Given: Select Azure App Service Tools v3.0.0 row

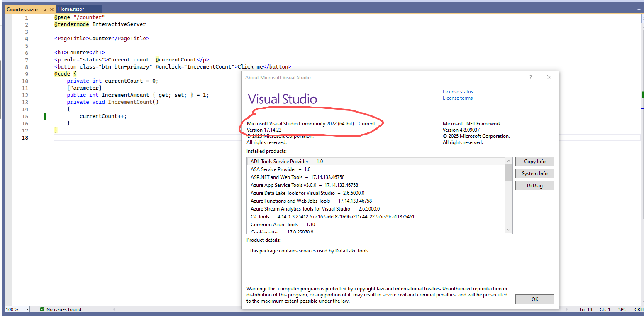Looking at the screenshot, I should [376, 185].
